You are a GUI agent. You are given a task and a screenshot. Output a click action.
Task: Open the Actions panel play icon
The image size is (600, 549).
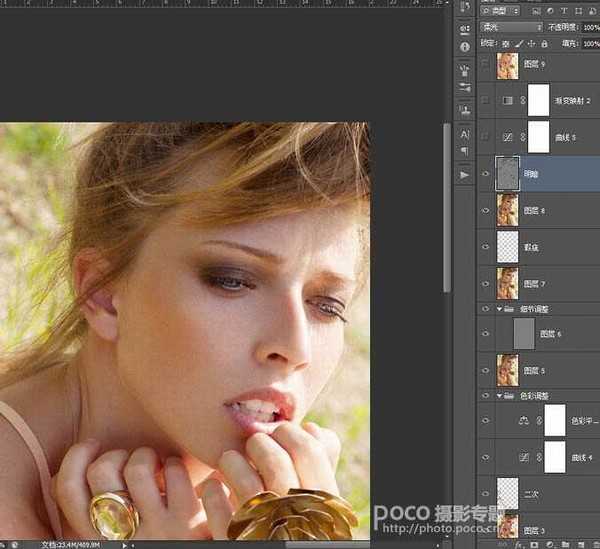coord(464,174)
